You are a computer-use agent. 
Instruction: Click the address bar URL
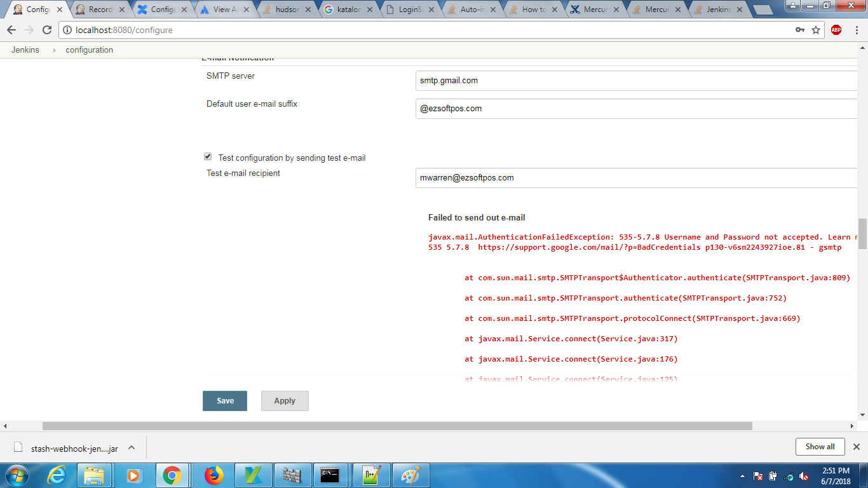click(124, 30)
